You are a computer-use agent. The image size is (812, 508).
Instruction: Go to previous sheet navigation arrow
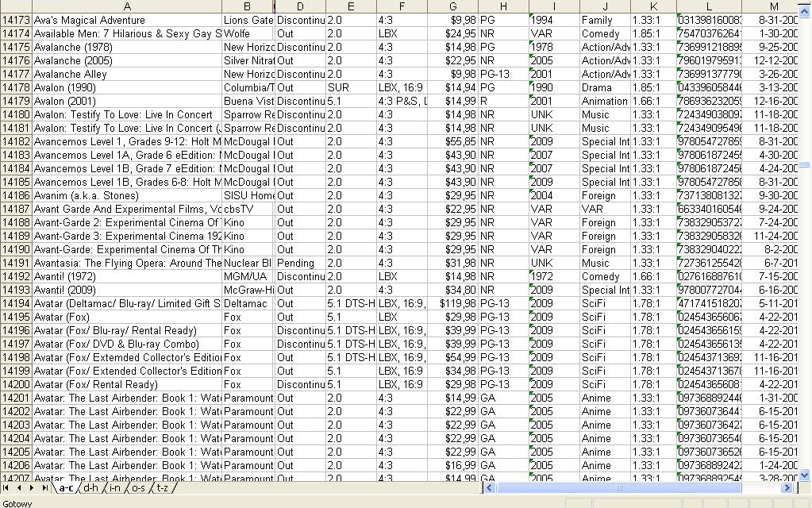18,488
